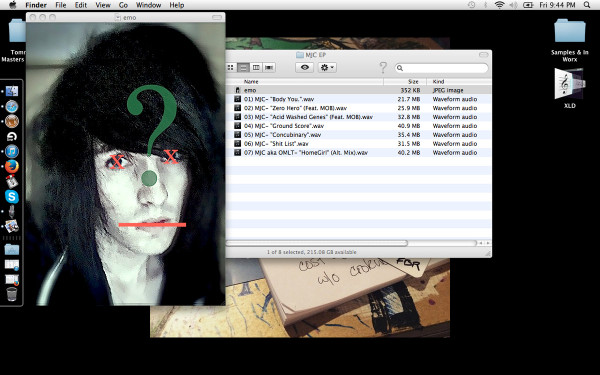Select file 03) MJC- "Acid Washed Genes"
Viewport: 600px width, 375px height.
[359, 117]
